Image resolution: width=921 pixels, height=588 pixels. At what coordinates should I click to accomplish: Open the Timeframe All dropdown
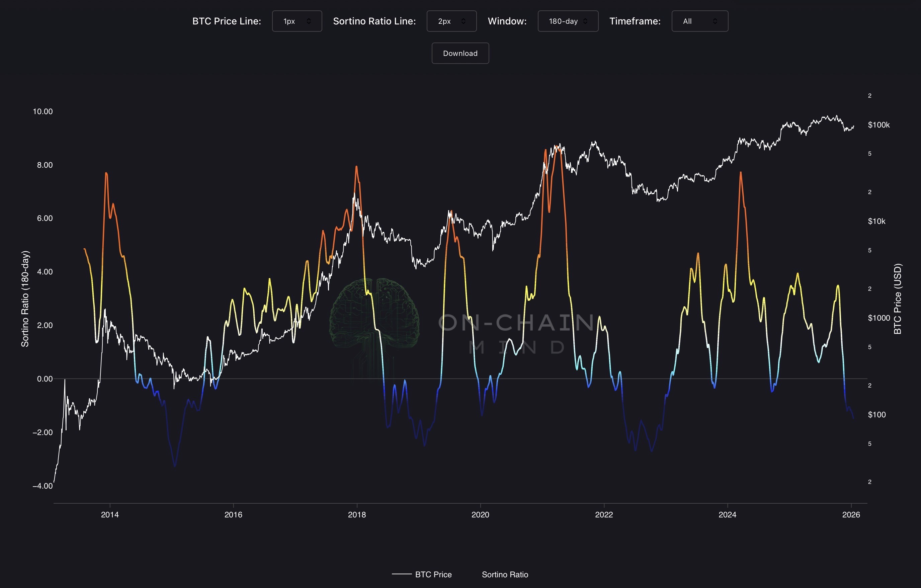tap(699, 21)
